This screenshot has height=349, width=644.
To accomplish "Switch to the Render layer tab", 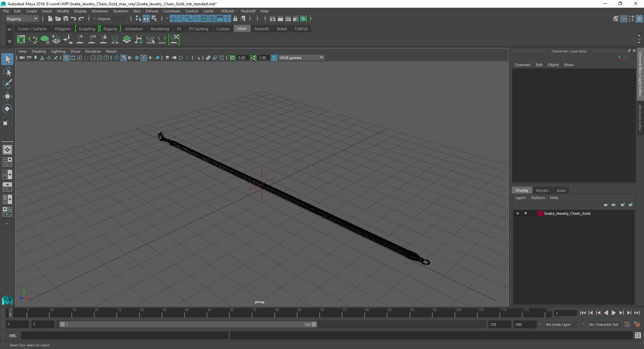I will point(542,190).
